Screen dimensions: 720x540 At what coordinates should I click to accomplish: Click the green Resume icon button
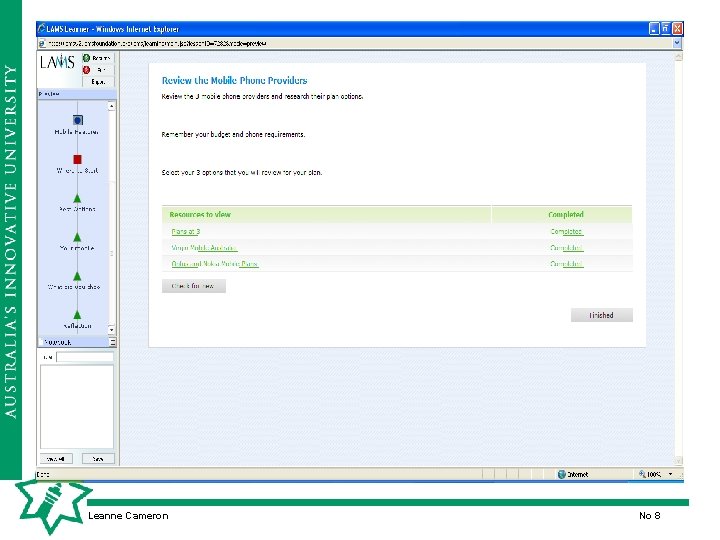(x=86, y=58)
